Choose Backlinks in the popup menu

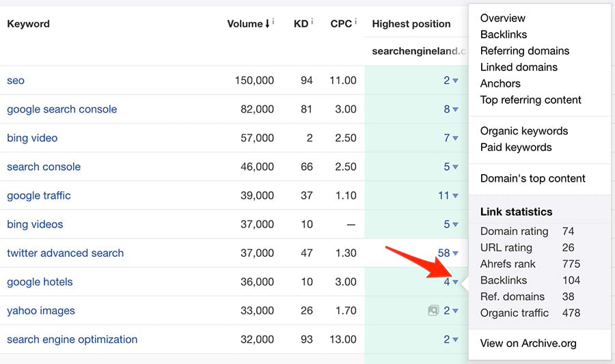tap(504, 35)
